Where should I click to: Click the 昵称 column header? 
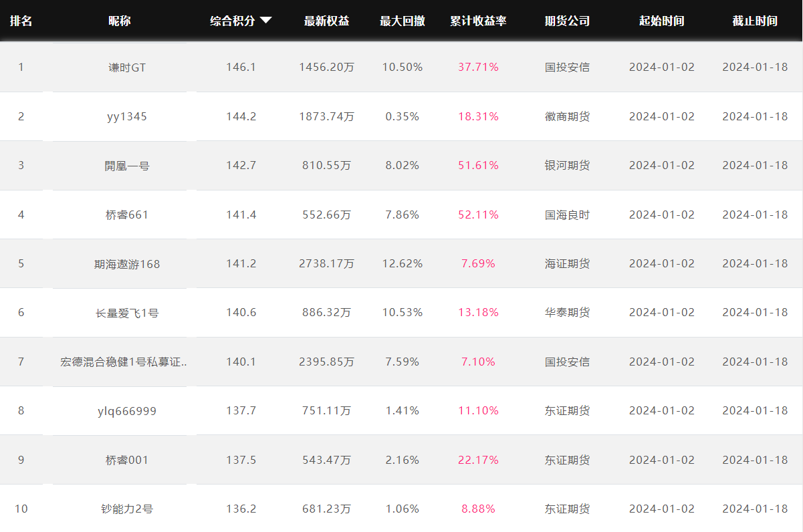120,21
